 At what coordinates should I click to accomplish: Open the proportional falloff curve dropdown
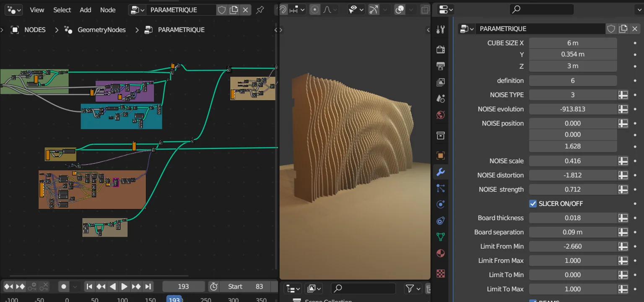coord(335,9)
